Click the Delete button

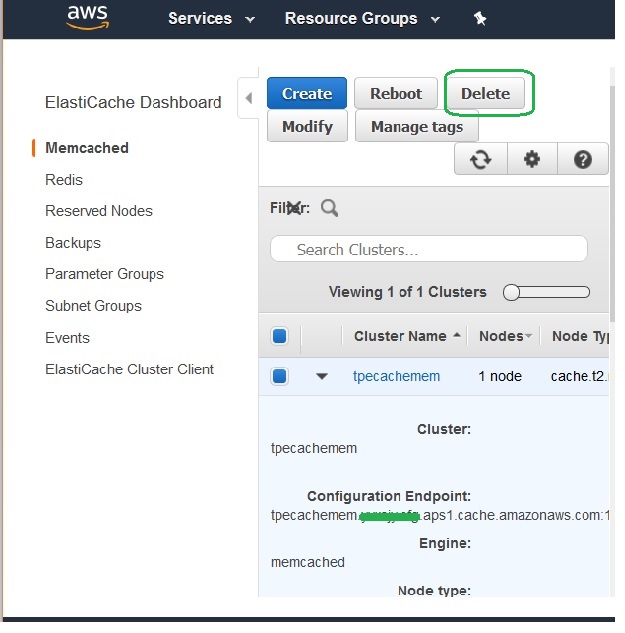pos(485,93)
